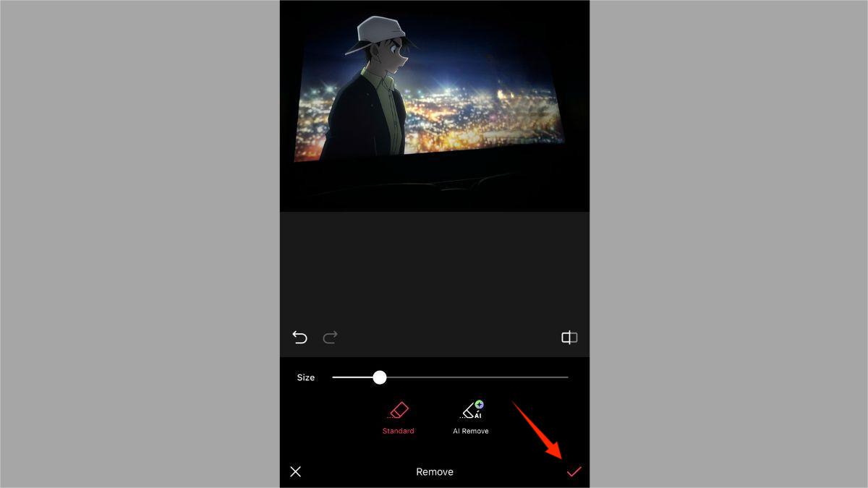Image resolution: width=868 pixels, height=488 pixels.
Task: Click the Remove title text
Action: [435, 472]
